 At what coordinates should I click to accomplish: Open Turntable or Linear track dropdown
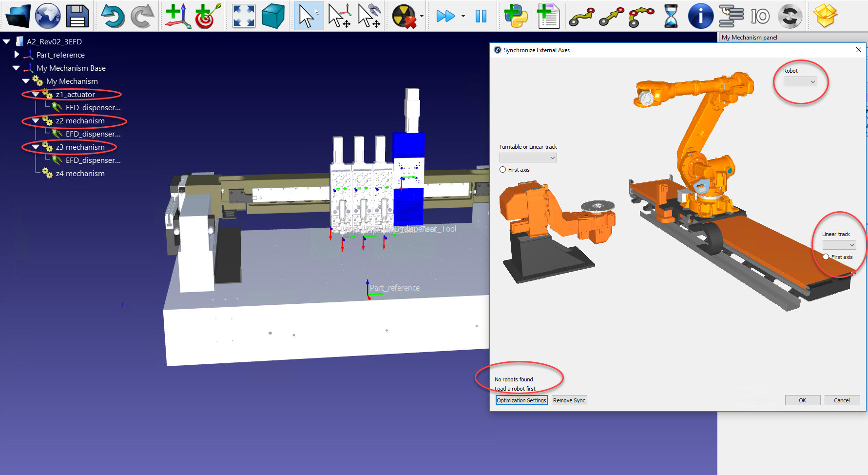[x=528, y=158]
